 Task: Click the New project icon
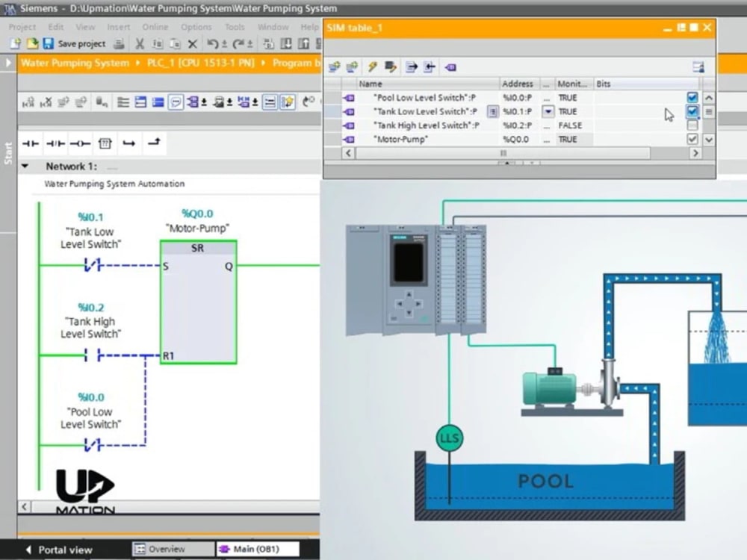click(x=15, y=44)
